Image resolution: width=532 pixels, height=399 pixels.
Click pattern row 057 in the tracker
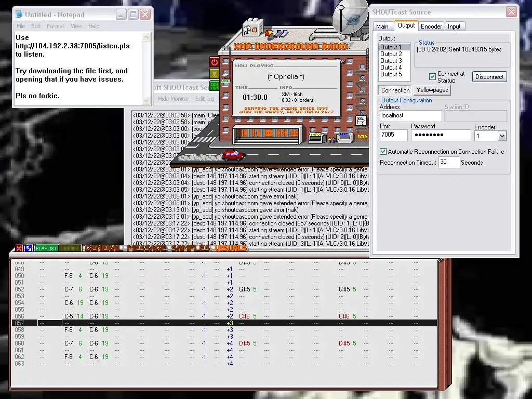tap(224, 323)
